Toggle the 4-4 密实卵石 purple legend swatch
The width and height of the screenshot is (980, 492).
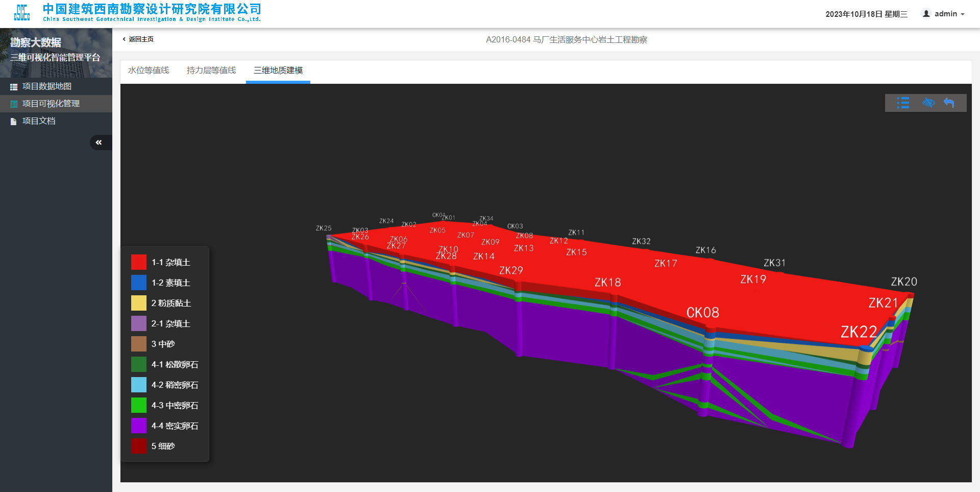(x=139, y=426)
